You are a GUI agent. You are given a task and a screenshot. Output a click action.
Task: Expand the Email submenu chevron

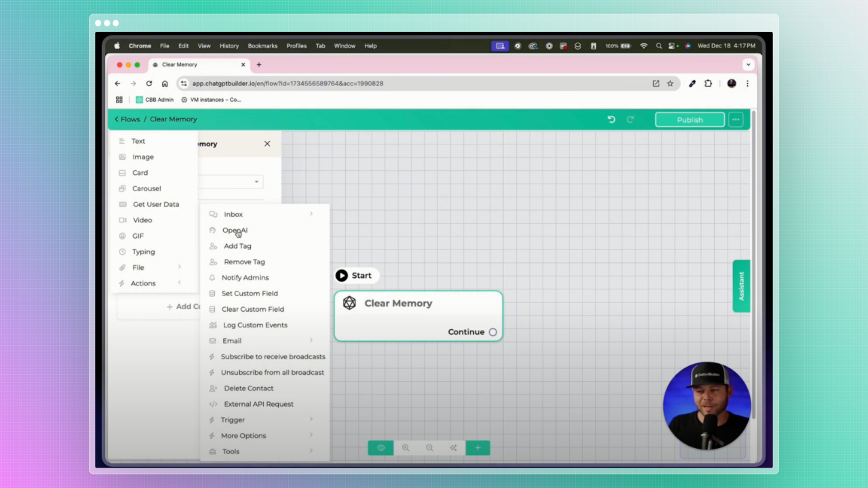[x=311, y=340]
